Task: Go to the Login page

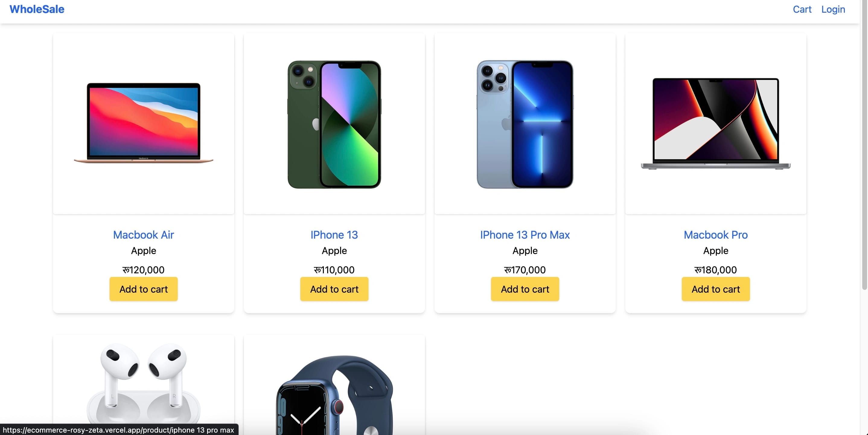Action: (x=833, y=9)
